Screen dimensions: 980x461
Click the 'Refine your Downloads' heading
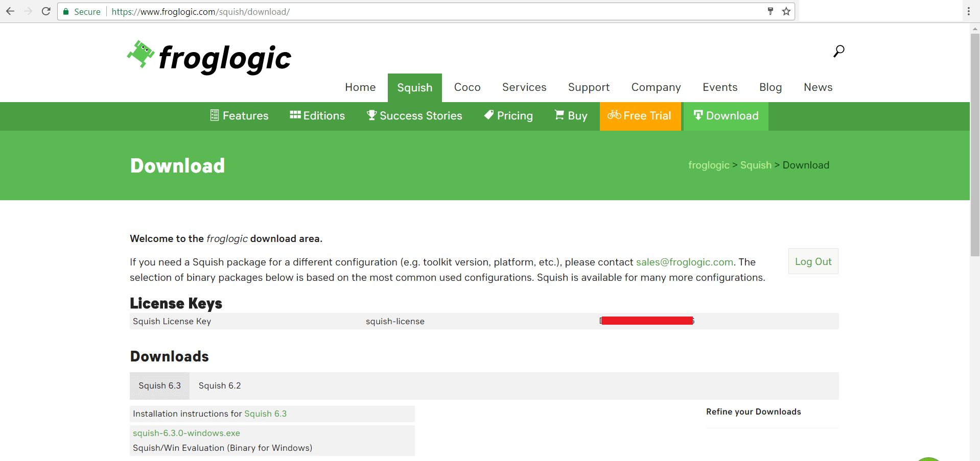[x=754, y=411]
